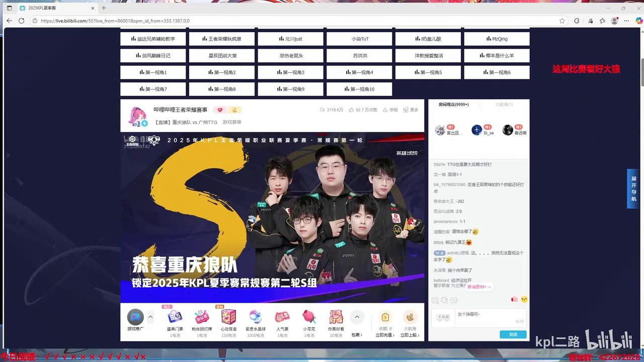Open a new browser tab
The height and width of the screenshot is (362, 644).
(104, 8)
